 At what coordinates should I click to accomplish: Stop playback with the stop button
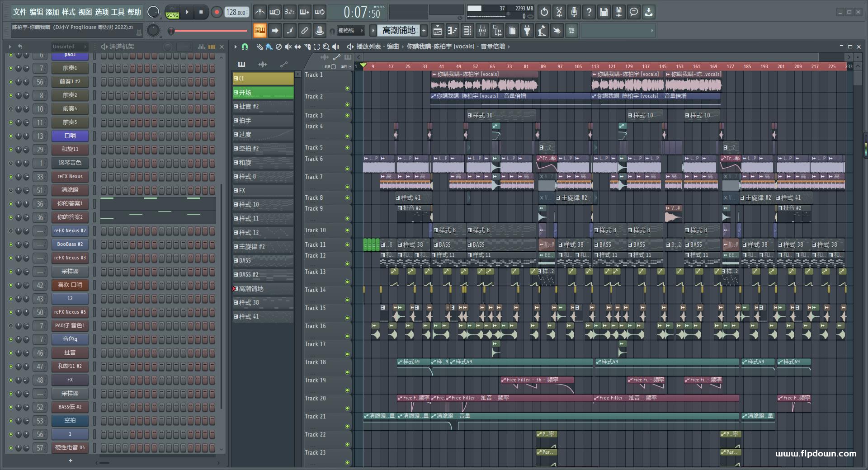tap(201, 12)
